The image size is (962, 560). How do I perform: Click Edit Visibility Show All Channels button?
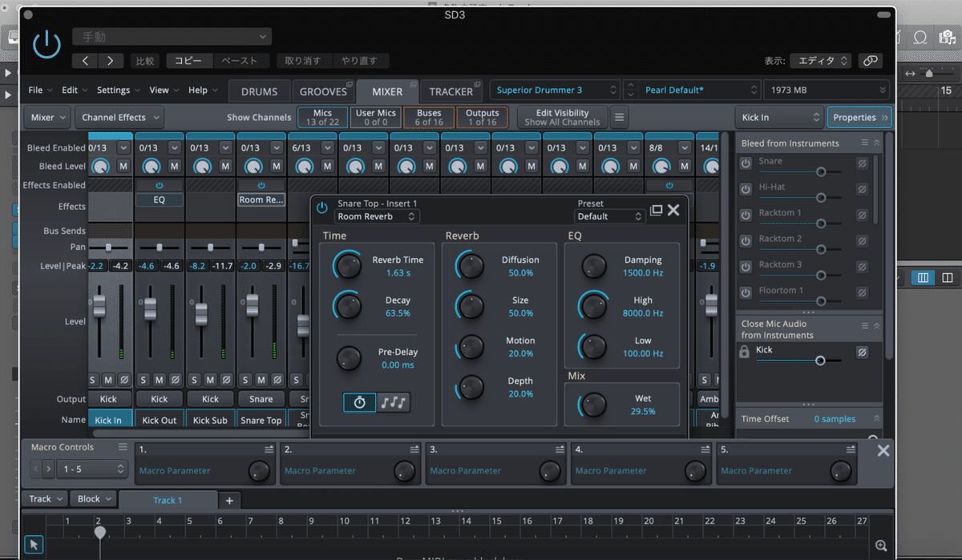(x=562, y=118)
